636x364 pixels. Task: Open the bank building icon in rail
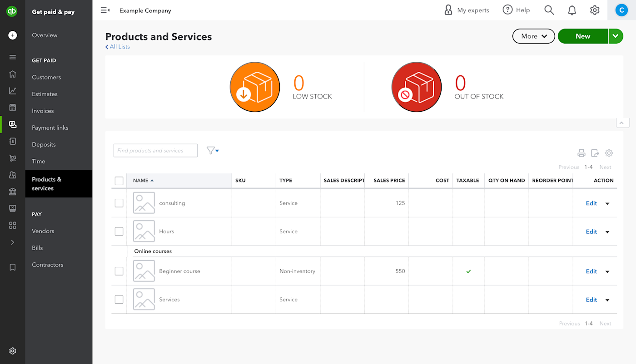pos(13,192)
